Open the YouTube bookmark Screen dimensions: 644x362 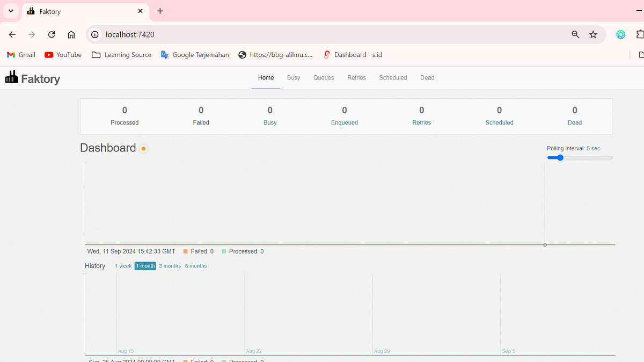click(x=63, y=55)
